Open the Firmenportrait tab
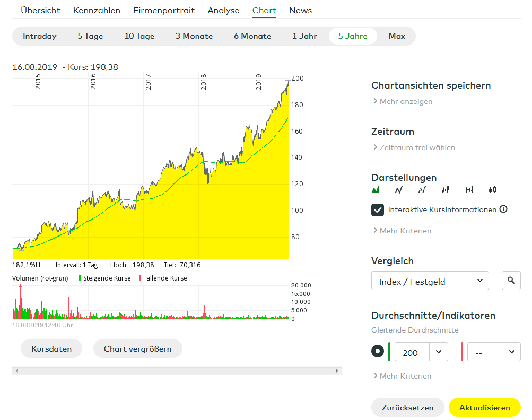The image size is (532, 420). [x=164, y=11]
